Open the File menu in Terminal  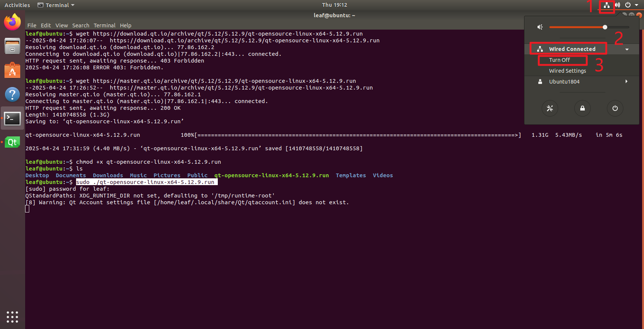[x=32, y=25]
